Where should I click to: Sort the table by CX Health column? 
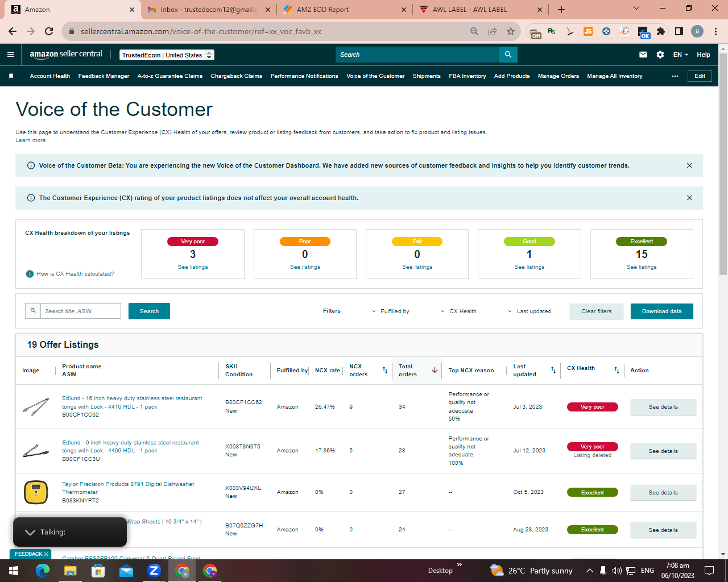tap(617, 370)
